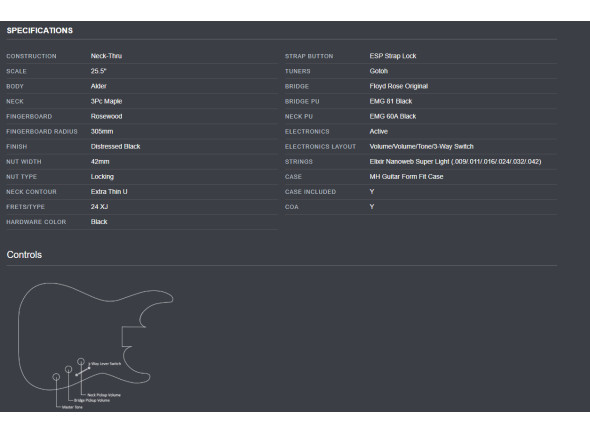Click the 'EMG 60A Black' neck pickup value
The width and height of the screenshot is (590, 434).
392,116
